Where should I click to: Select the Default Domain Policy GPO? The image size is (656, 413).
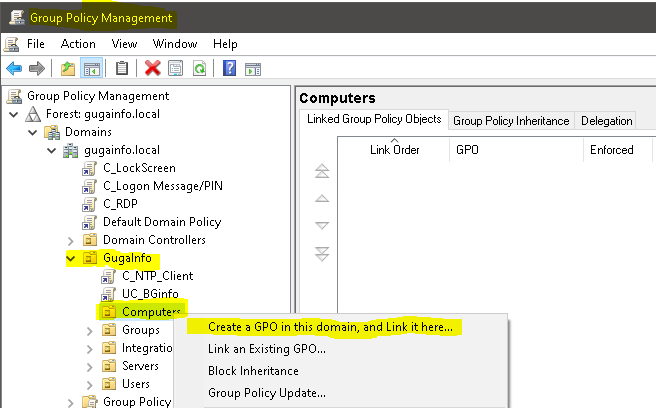coord(161,222)
